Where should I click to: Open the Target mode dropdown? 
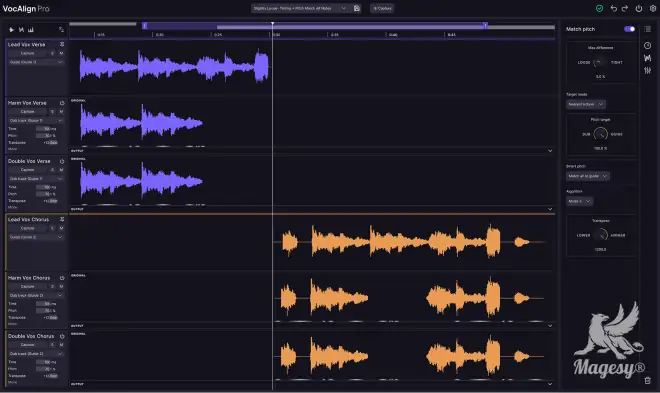(x=586, y=104)
